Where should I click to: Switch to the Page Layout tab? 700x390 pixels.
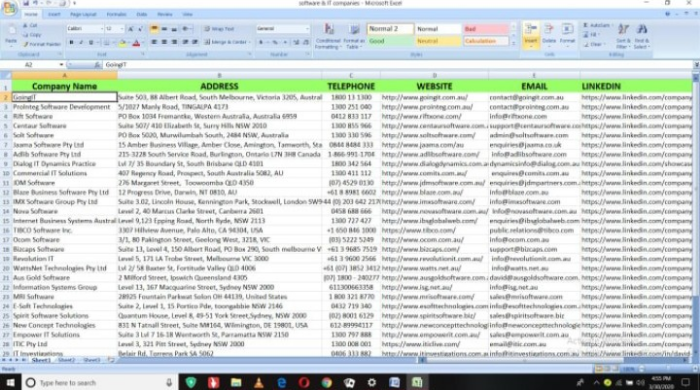pos(83,14)
